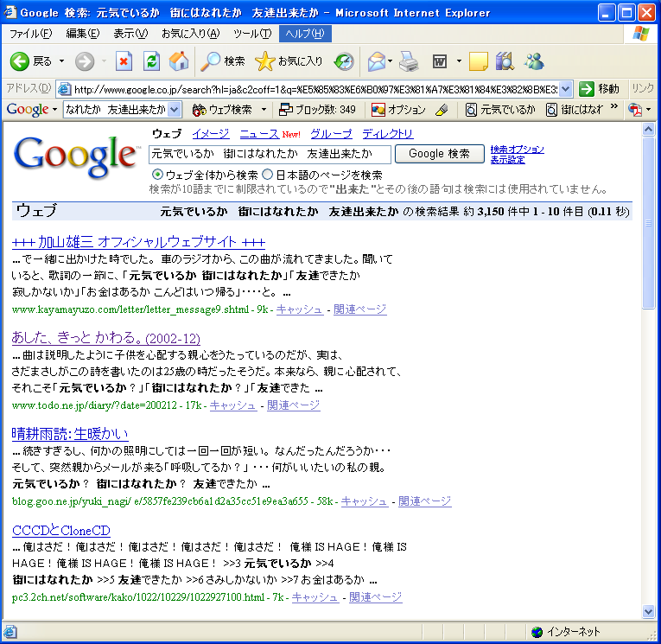Expand the Google toolbar search box dropdown
The height and width of the screenshot is (644, 661).
[175, 110]
